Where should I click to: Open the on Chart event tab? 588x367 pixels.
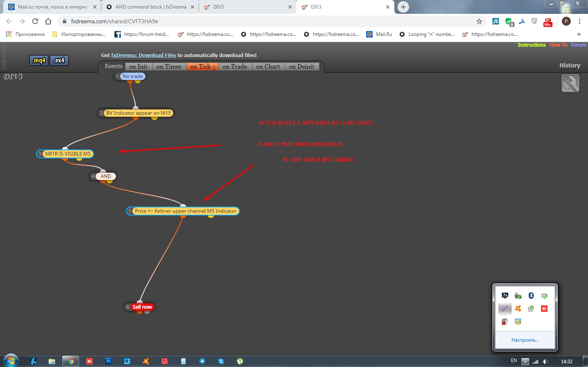pos(268,67)
